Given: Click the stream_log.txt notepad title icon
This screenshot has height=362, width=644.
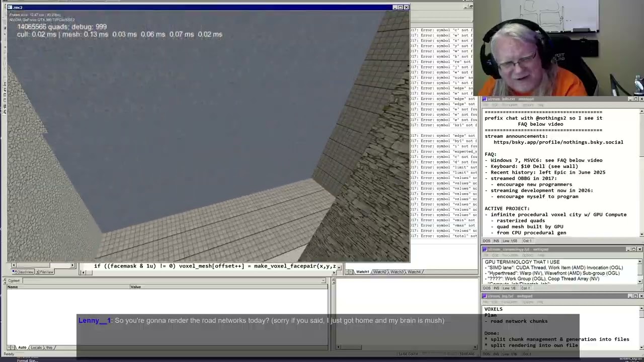Looking at the screenshot, I should [x=485, y=296].
